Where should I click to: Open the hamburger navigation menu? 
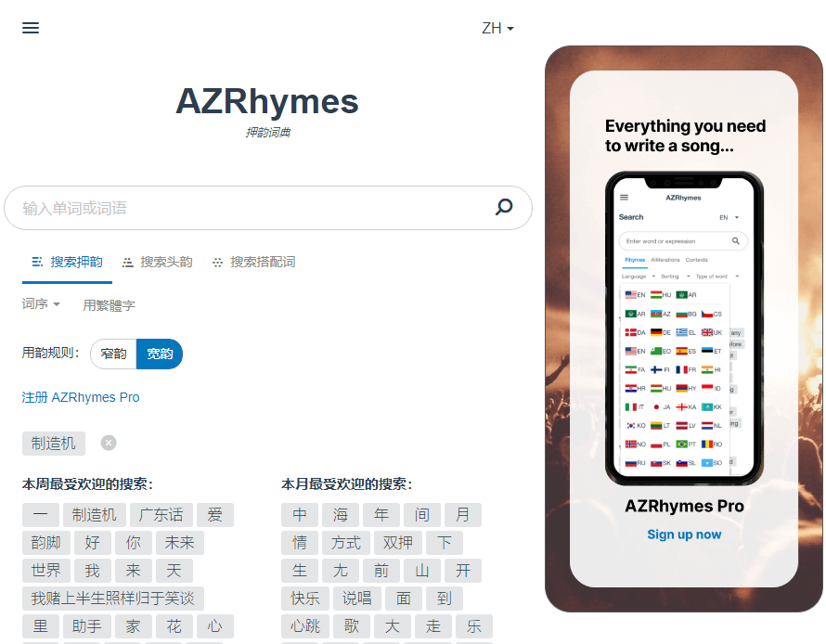click(x=31, y=28)
